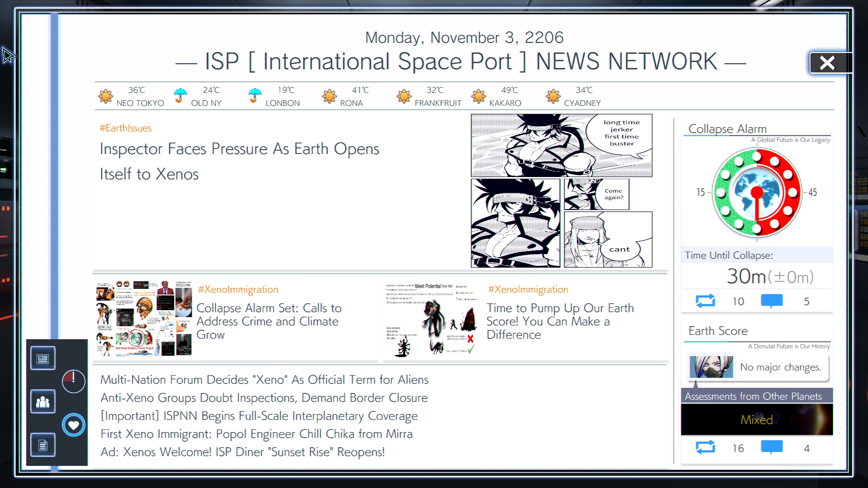Click the red clock timer icon
This screenshot has height=488, width=868.
[73, 381]
